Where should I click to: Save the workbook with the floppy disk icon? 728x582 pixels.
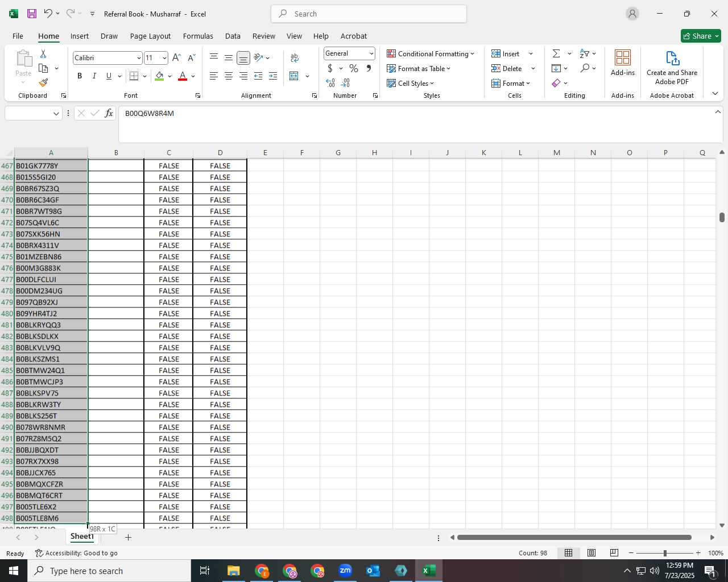click(32, 14)
